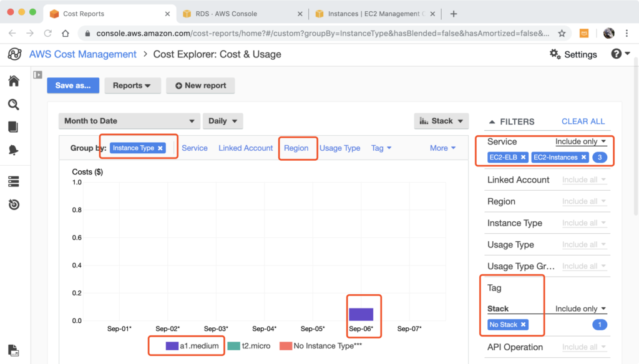Open the Daily granularity dropdown

coord(223,121)
